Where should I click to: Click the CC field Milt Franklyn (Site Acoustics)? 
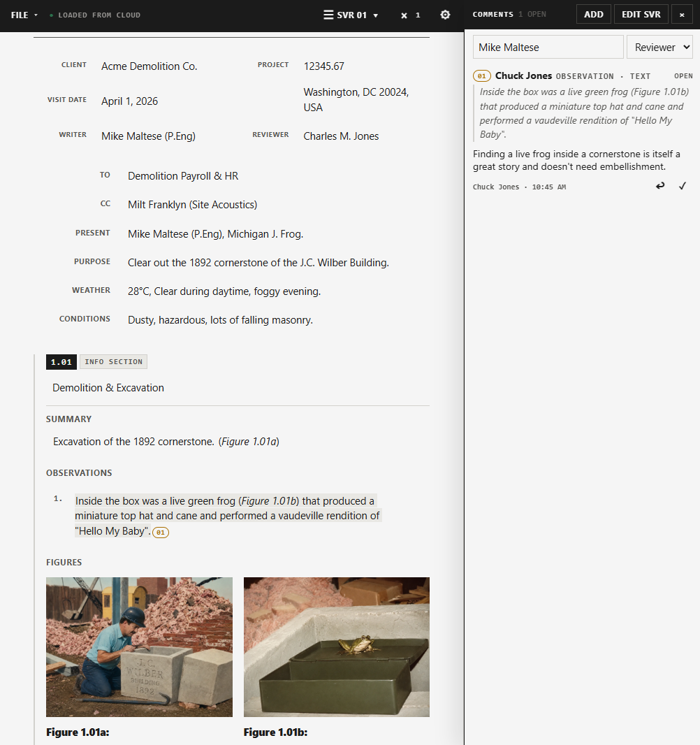(192, 205)
